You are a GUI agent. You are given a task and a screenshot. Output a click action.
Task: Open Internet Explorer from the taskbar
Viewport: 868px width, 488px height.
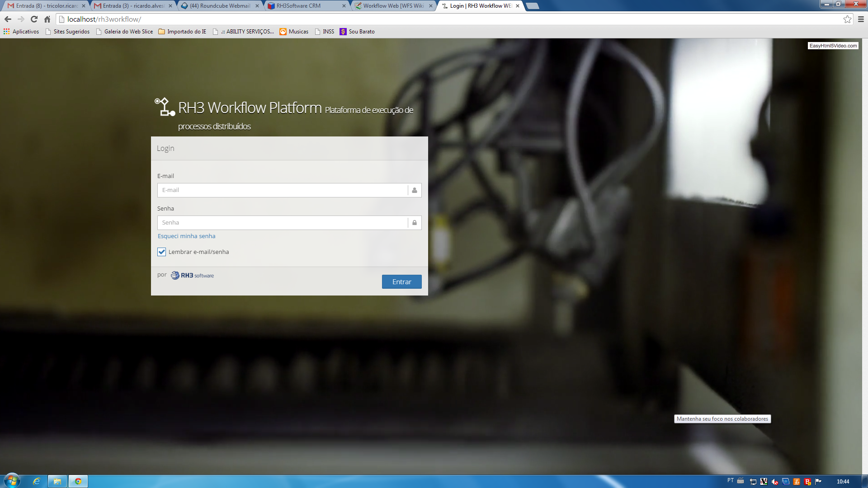point(37,481)
